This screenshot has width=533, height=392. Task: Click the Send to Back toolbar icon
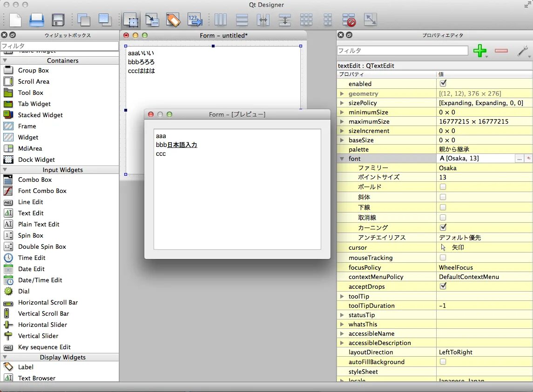(84, 20)
